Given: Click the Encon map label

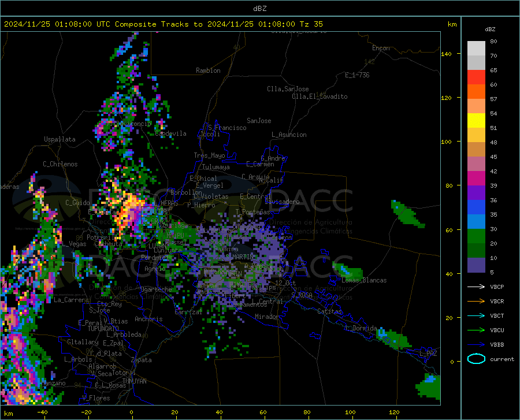Looking at the screenshot, I should click(381, 48).
